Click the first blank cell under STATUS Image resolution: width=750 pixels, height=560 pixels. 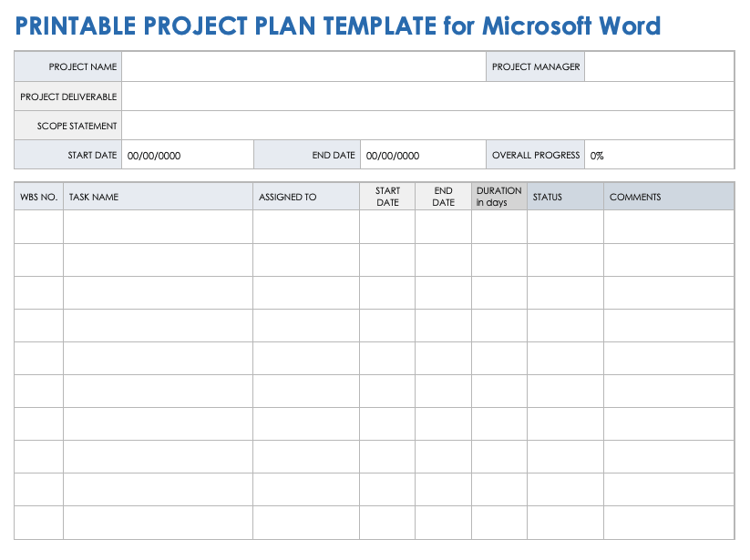565,227
